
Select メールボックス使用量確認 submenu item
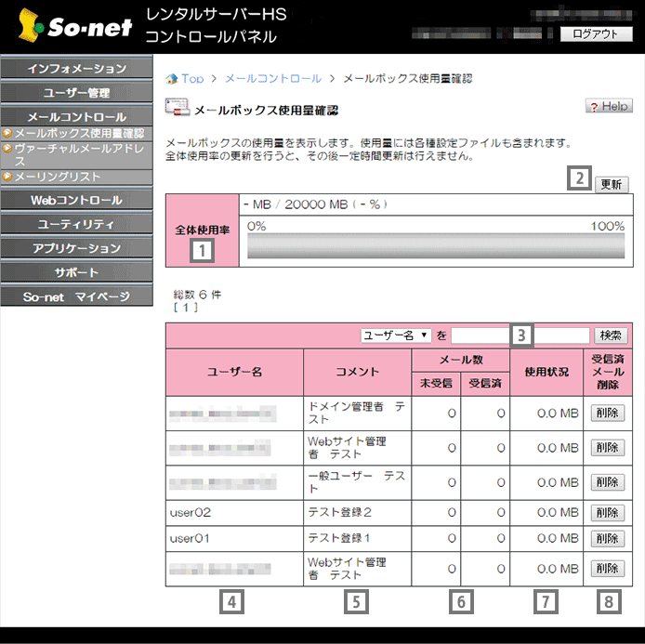point(79,133)
